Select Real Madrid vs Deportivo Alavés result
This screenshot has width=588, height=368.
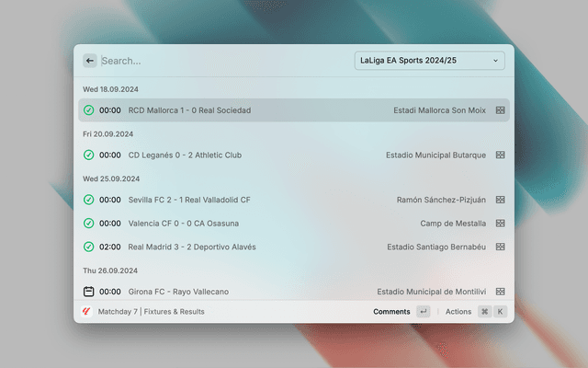point(192,247)
